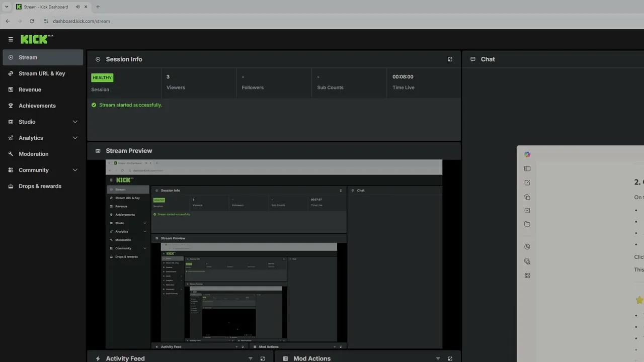Click the Stream Preview panel header icon

pos(98,151)
